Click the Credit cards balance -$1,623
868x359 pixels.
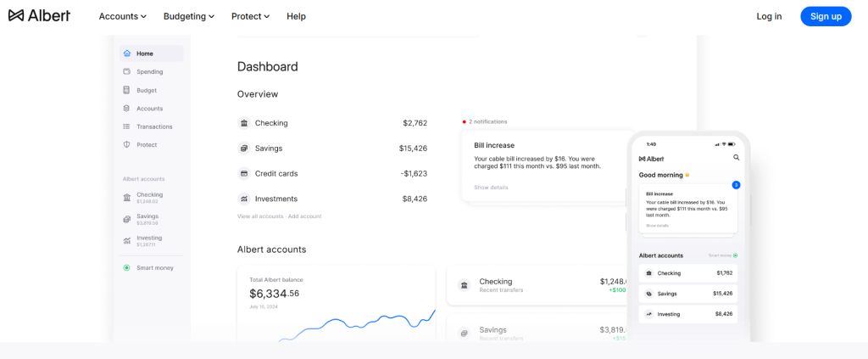(414, 173)
